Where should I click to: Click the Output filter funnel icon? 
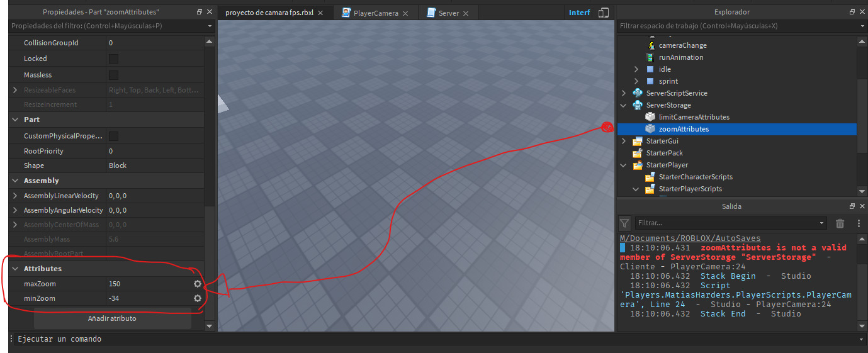pyautogui.click(x=624, y=223)
